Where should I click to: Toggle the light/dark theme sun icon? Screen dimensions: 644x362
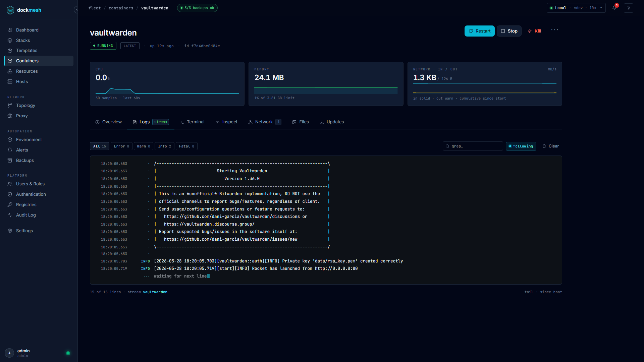(629, 8)
